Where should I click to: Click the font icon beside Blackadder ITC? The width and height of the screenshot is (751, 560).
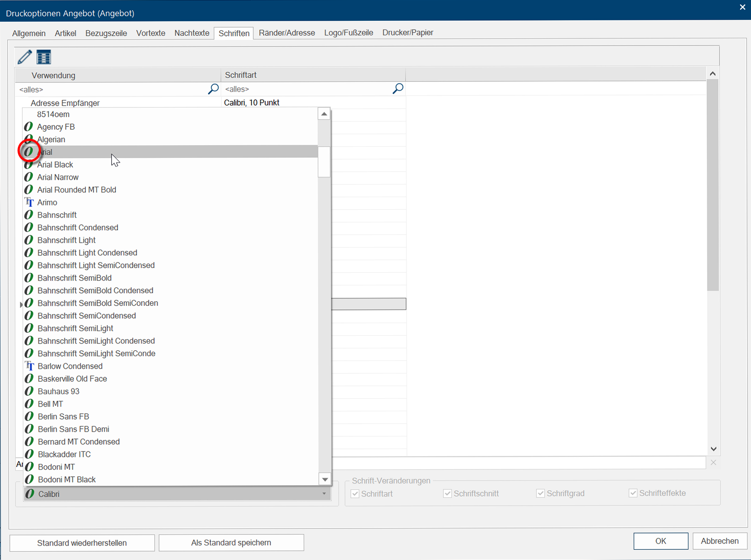pyautogui.click(x=29, y=454)
